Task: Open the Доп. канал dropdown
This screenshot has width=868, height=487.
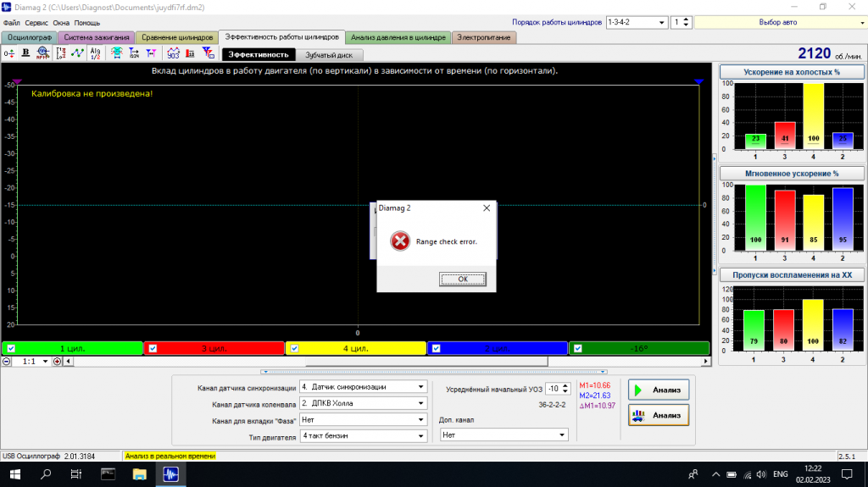Action: pyautogui.click(x=504, y=435)
